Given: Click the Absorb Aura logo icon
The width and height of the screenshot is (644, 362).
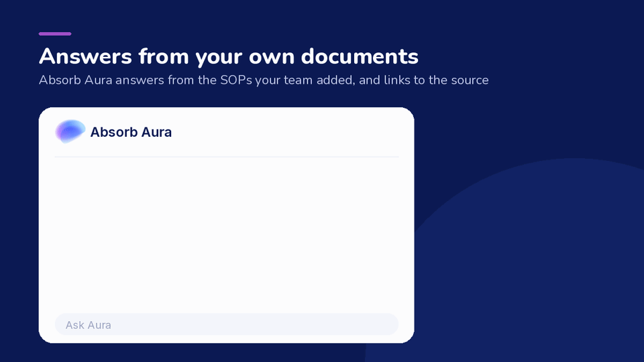Looking at the screenshot, I should click(x=70, y=131).
